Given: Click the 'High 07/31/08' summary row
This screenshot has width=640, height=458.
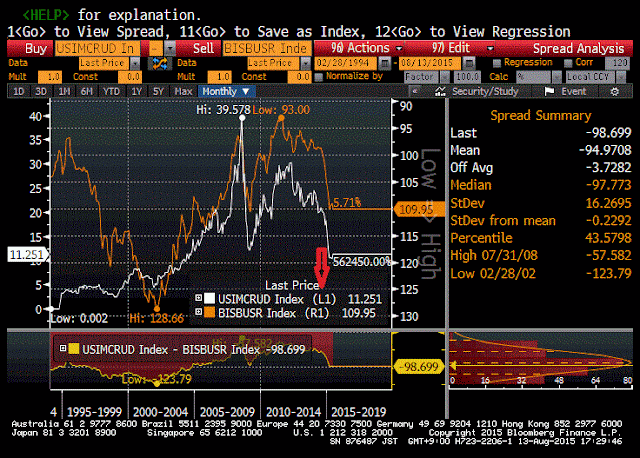Looking at the screenshot, I should coord(541,256).
